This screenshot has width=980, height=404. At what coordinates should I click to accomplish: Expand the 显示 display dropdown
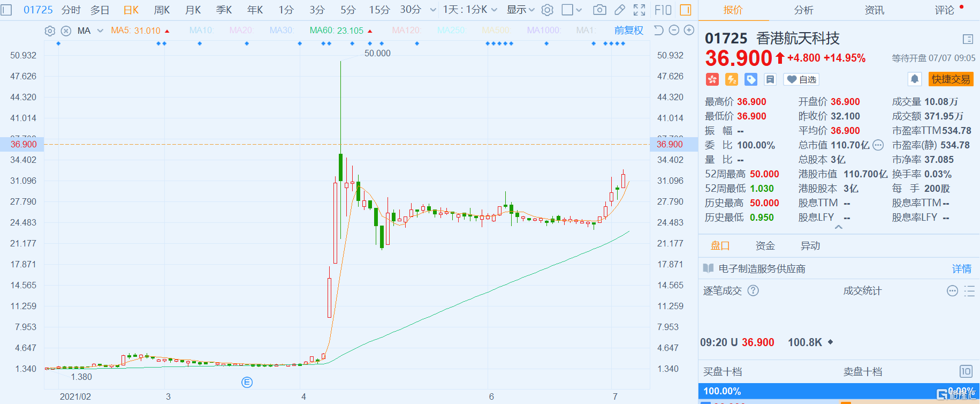[520, 10]
